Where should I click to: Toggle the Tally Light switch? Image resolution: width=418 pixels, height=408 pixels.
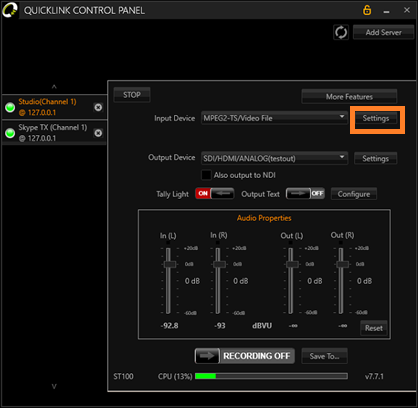(215, 194)
